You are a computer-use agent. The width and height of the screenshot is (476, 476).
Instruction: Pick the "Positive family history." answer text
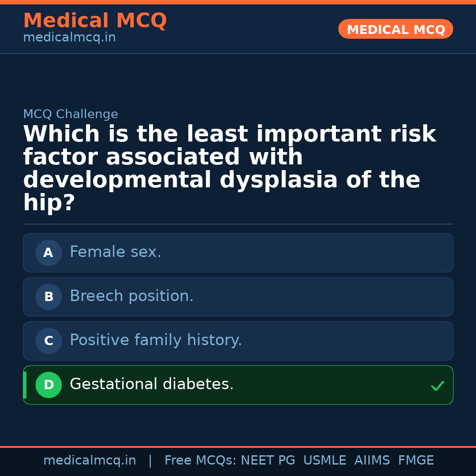pos(156,340)
